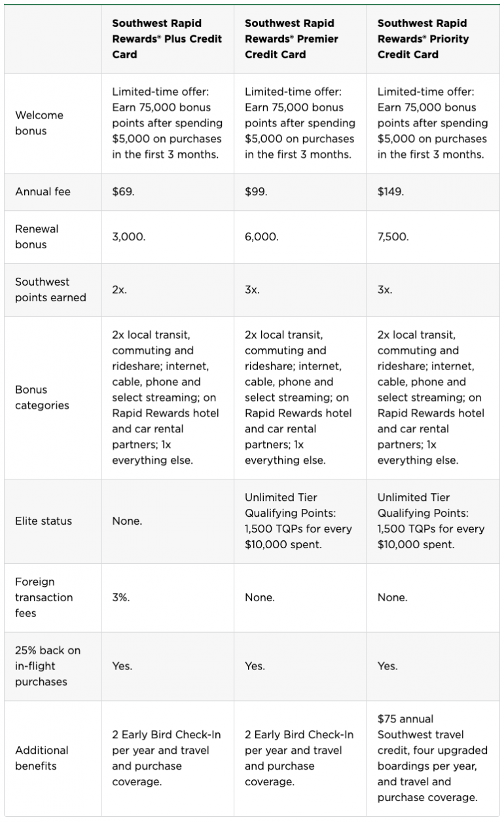Select the Additional benefits row label
Viewport: 504px width, 822px height.
click(x=42, y=758)
